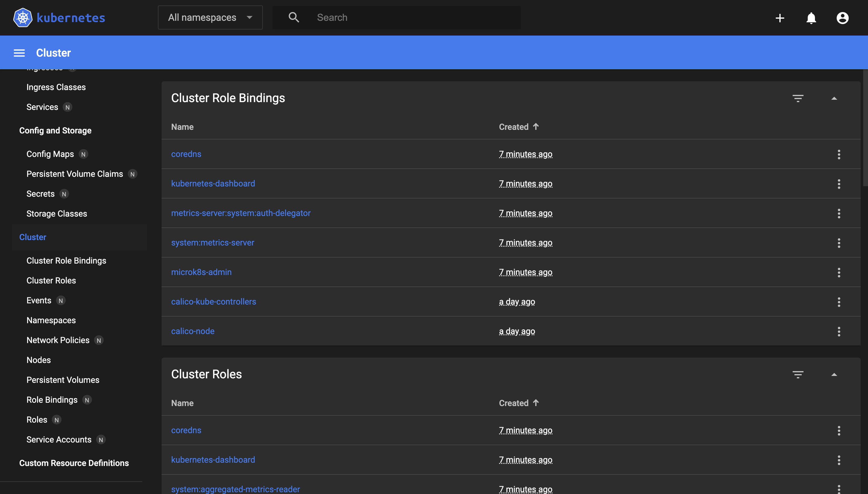Image resolution: width=868 pixels, height=494 pixels.
Task: Open actions menu for coredns cluster role
Action: pos(839,430)
